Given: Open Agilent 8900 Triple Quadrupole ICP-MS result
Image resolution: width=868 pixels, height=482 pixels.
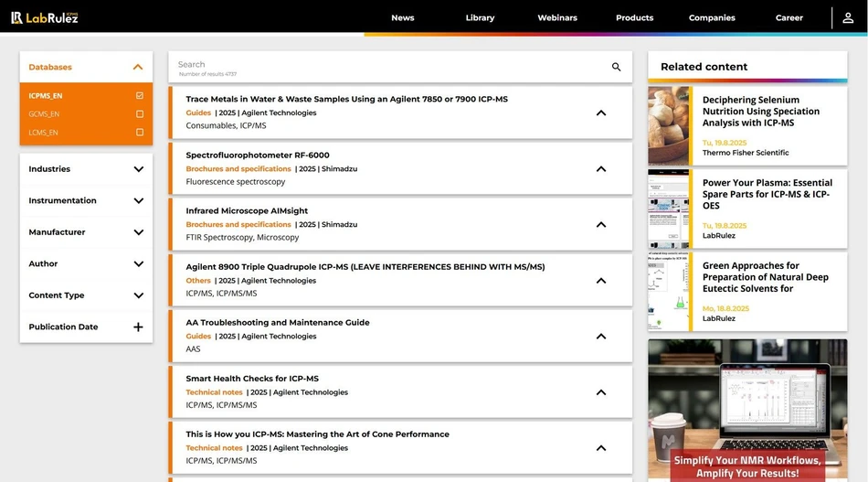Looking at the screenshot, I should [365, 267].
